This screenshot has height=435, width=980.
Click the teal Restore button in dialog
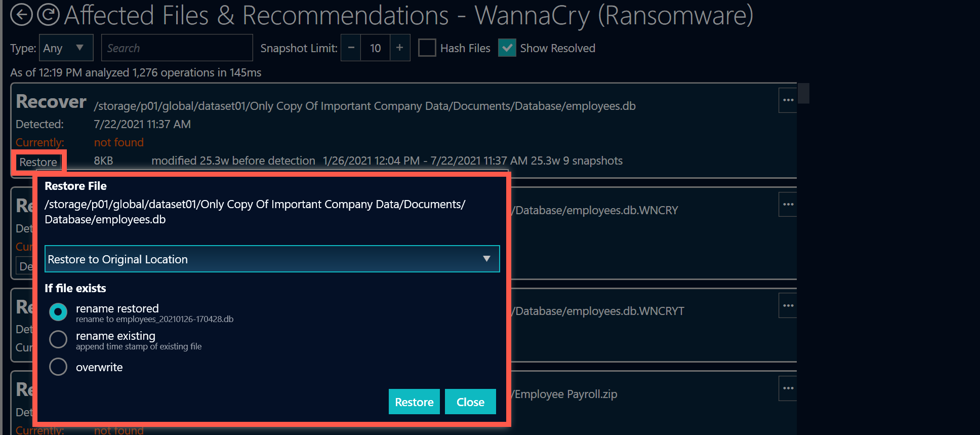(414, 402)
